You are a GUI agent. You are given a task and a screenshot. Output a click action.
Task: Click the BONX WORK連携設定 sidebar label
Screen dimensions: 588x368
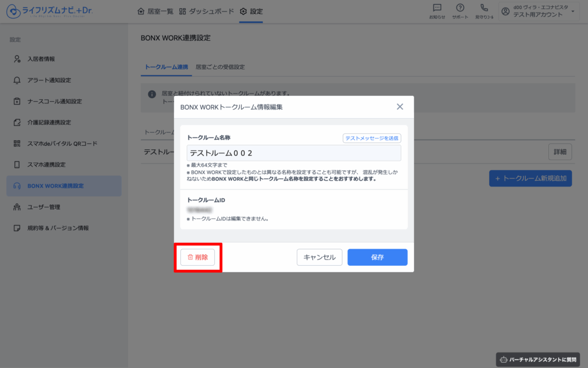[x=56, y=186]
